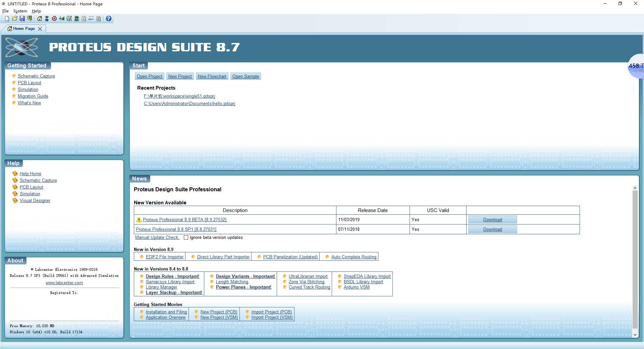Screen dimensions: 644x349
Task: Open the File menu
Action: [5, 11]
